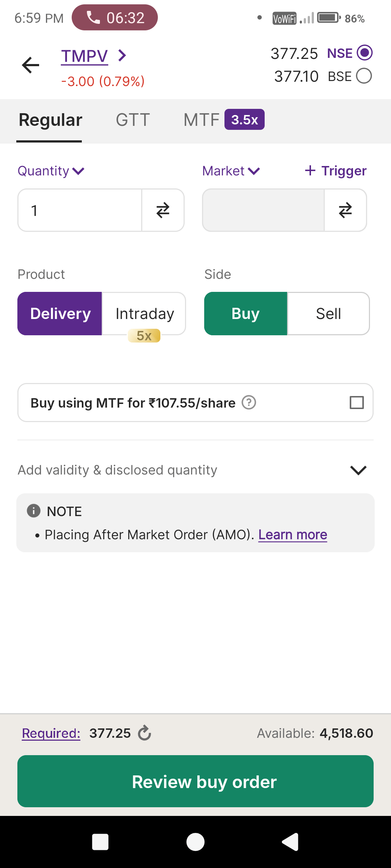Tap the back arrow icon

31,65
